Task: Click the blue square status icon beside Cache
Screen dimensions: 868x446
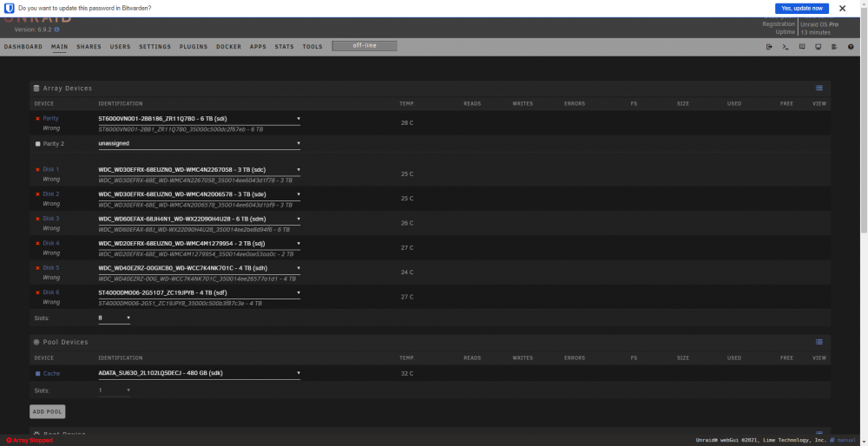Action: [x=37, y=373]
